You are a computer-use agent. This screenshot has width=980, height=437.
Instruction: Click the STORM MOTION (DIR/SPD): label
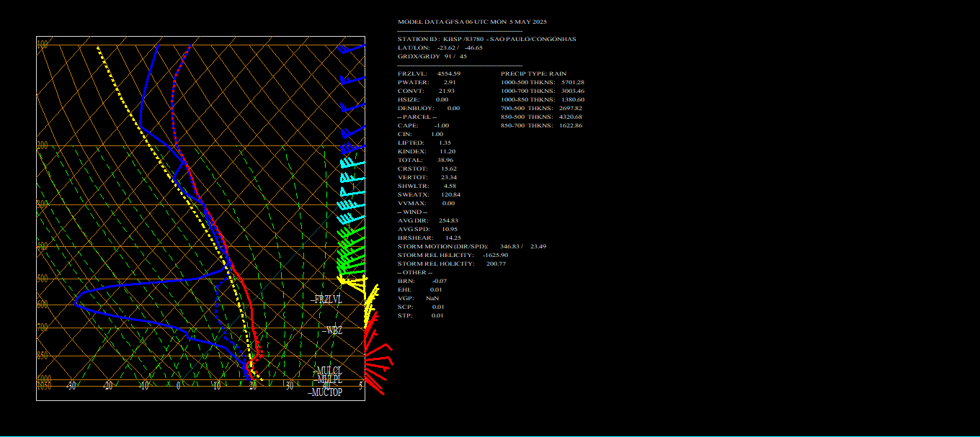442,246
